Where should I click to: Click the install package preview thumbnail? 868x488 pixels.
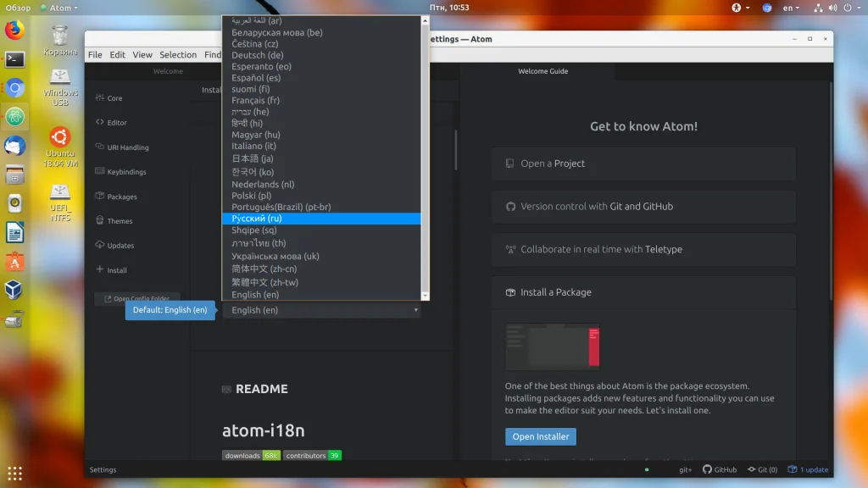553,347
